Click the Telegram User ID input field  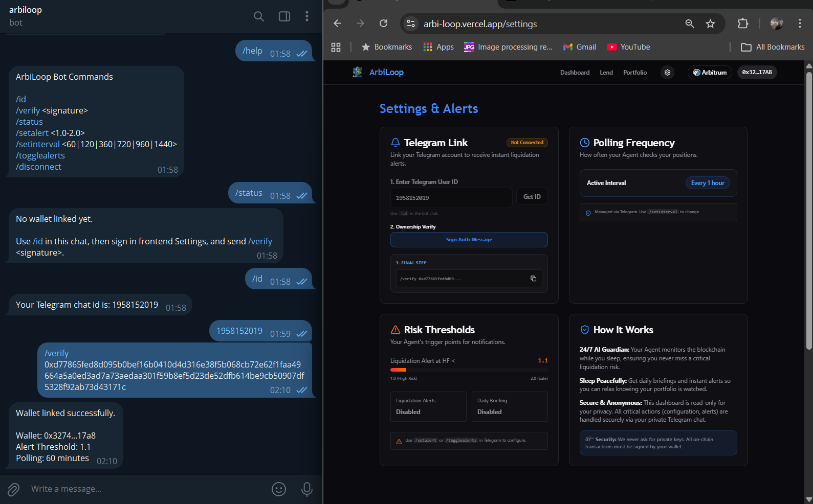pyautogui.click(x=451, y=198)
